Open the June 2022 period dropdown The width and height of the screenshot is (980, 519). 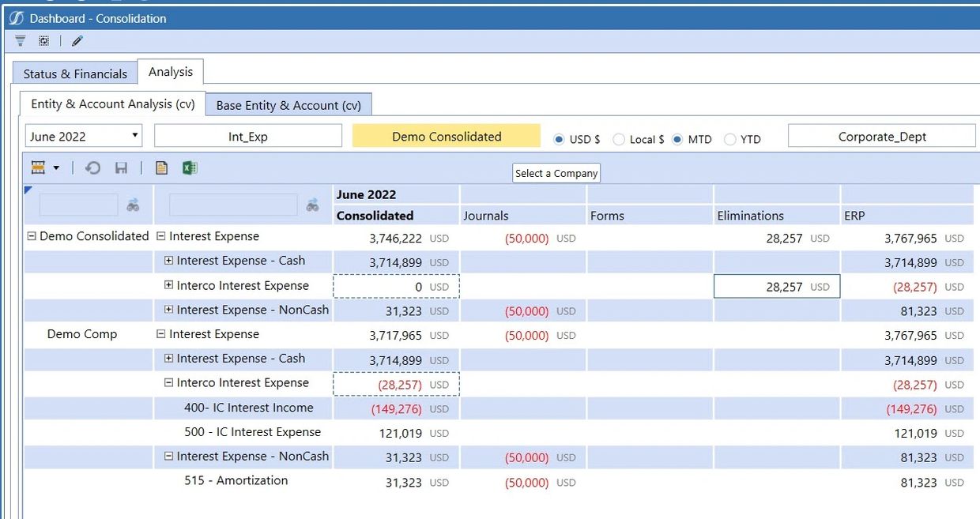[84, 136]
